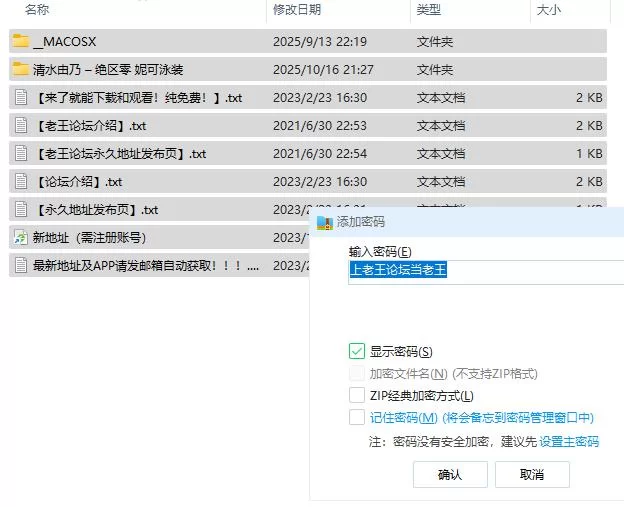
Task: Click the 添加密码 dialog title icon
Action: coord(324,222)
